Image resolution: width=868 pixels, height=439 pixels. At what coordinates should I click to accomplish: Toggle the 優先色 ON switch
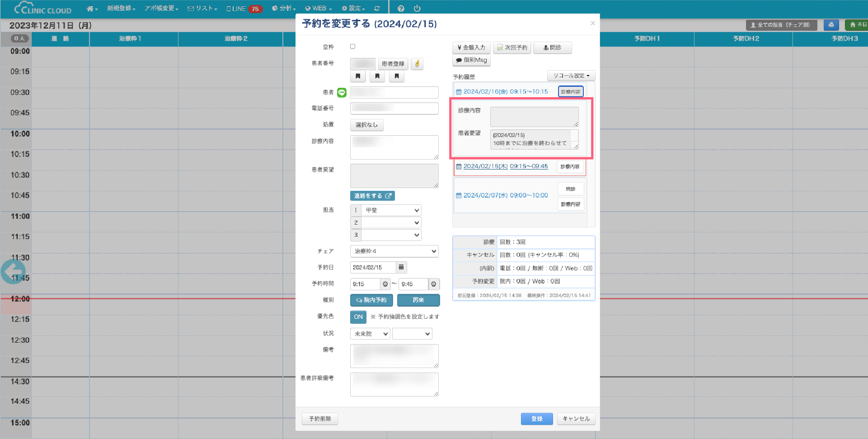358,317
